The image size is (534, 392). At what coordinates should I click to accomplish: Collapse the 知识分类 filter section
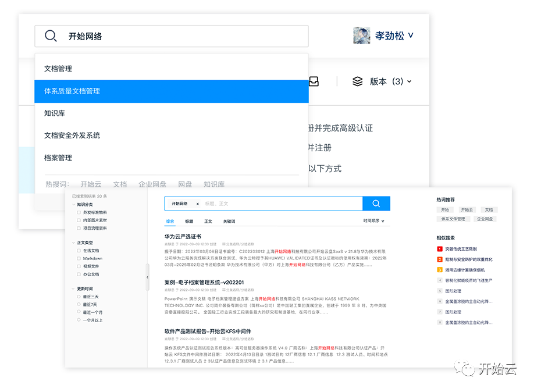73,205
